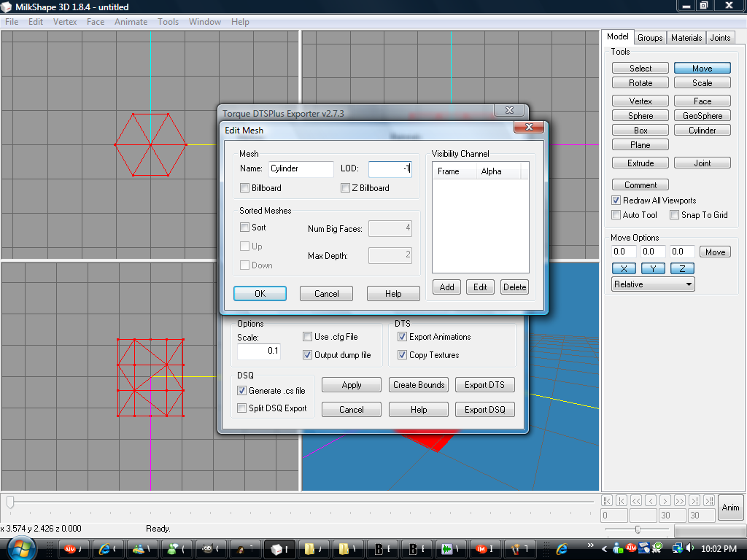
Task: Click the Export DSQ button
Action: [484, 410]
